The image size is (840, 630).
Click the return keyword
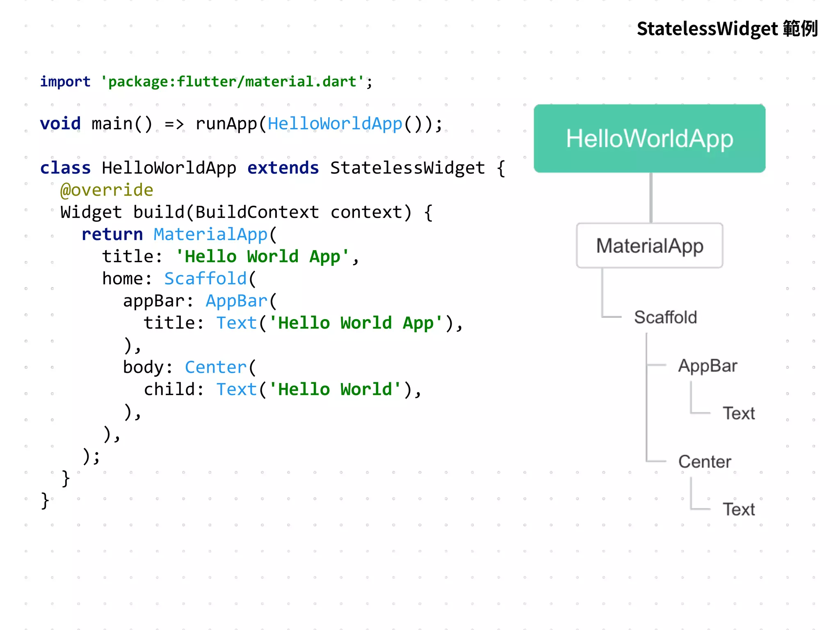click(112, 234)
